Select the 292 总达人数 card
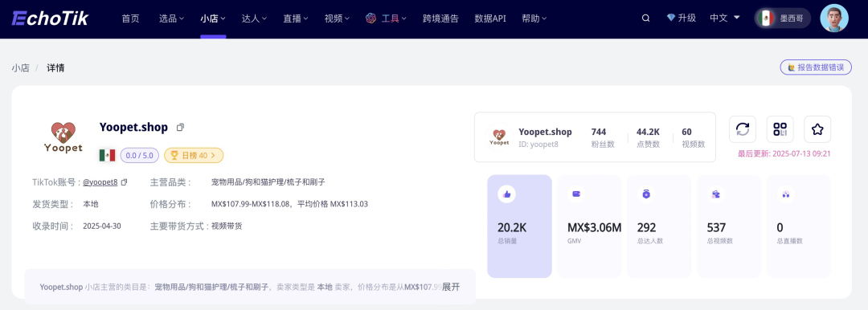Screen dimensions: 868x310 659,226
